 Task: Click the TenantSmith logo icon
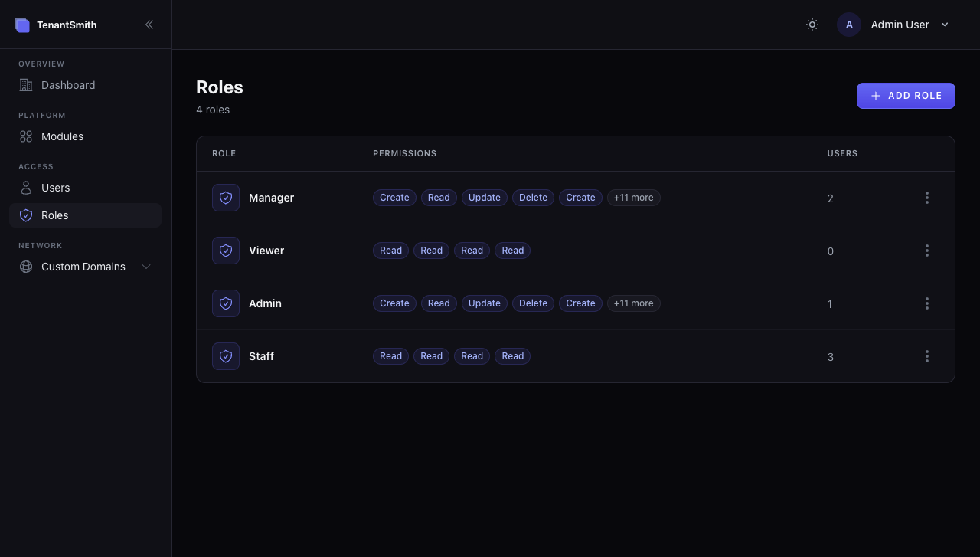tap(22, 25)
